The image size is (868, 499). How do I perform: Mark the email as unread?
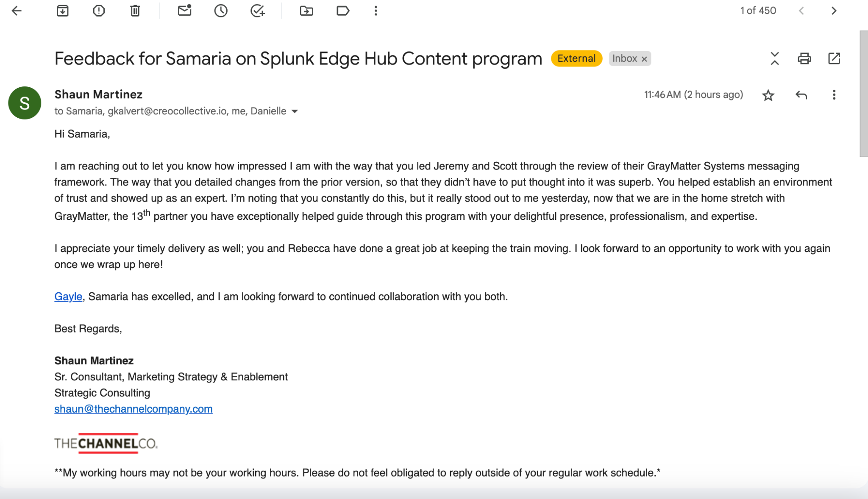tap(184, 11)
